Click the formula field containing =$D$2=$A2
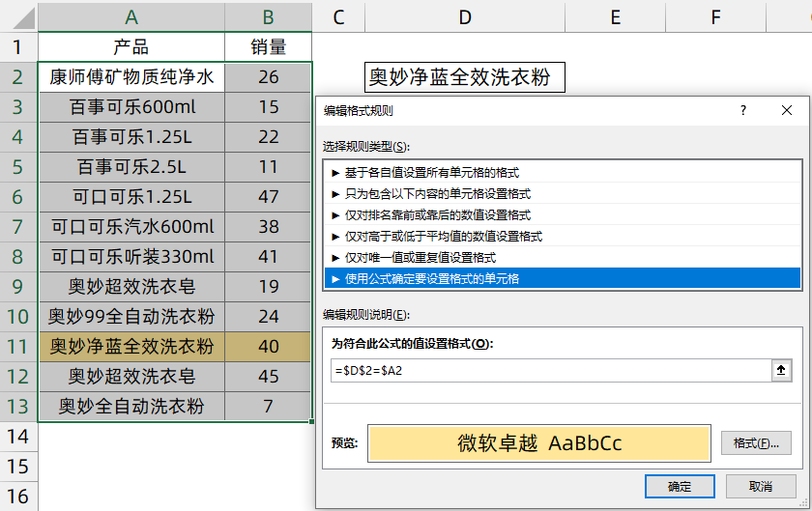 551,371
